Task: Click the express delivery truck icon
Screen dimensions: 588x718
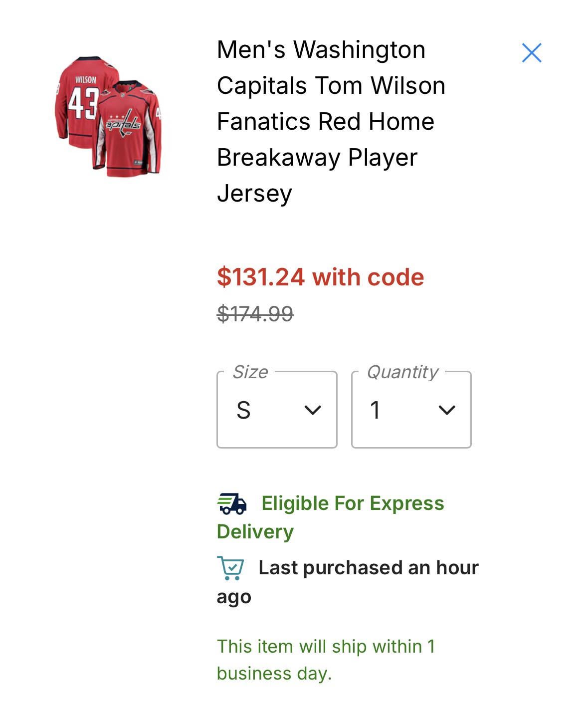Action: 232,503
